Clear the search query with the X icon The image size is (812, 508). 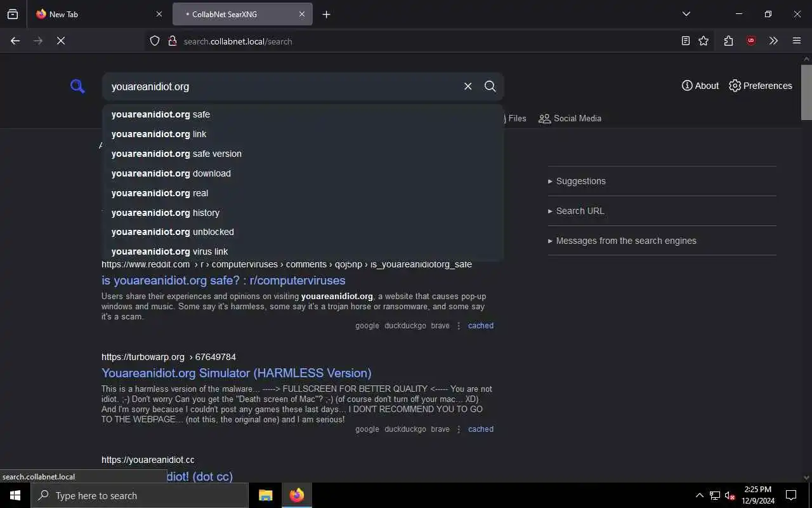click(x=468, y=86)
